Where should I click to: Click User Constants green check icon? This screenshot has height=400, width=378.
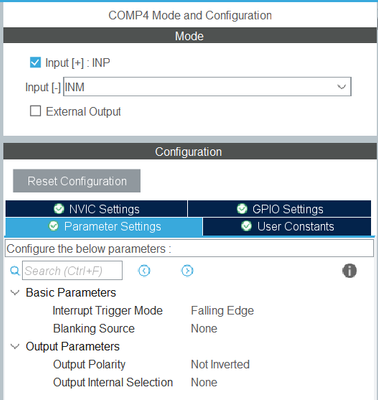click(246, 226)
